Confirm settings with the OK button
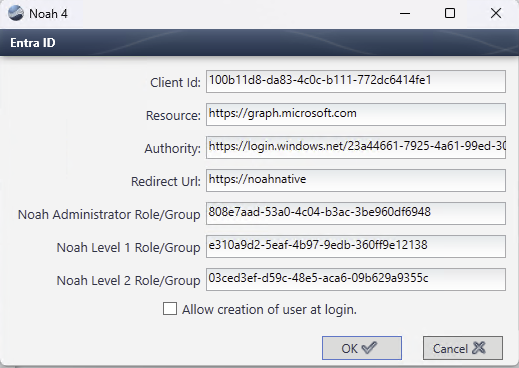Viewport: 519px width, 368px height. click(362, 348)
